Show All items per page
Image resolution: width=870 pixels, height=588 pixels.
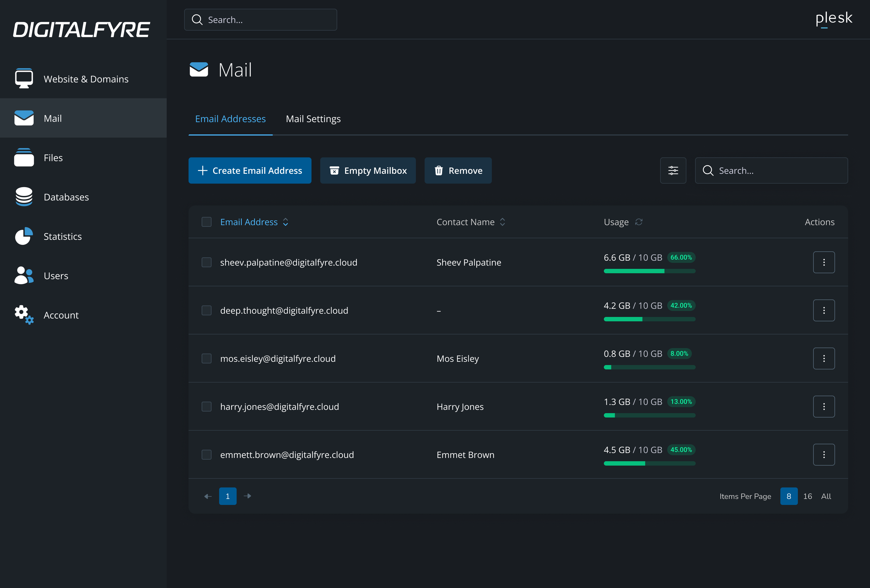pyautogui.click(x=826, y=496)
